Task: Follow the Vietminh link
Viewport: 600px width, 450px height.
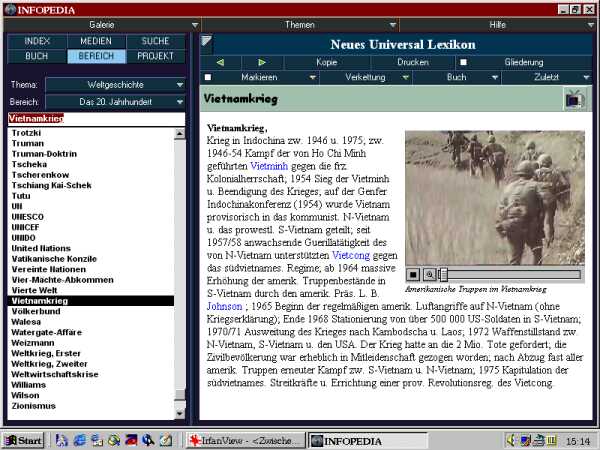Action: [269, 166]
